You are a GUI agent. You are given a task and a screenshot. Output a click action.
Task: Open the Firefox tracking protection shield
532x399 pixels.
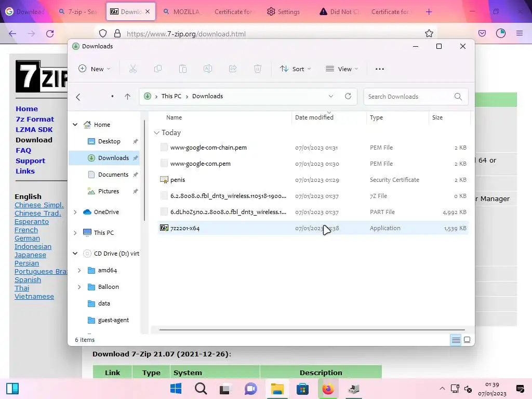point(103,33)
